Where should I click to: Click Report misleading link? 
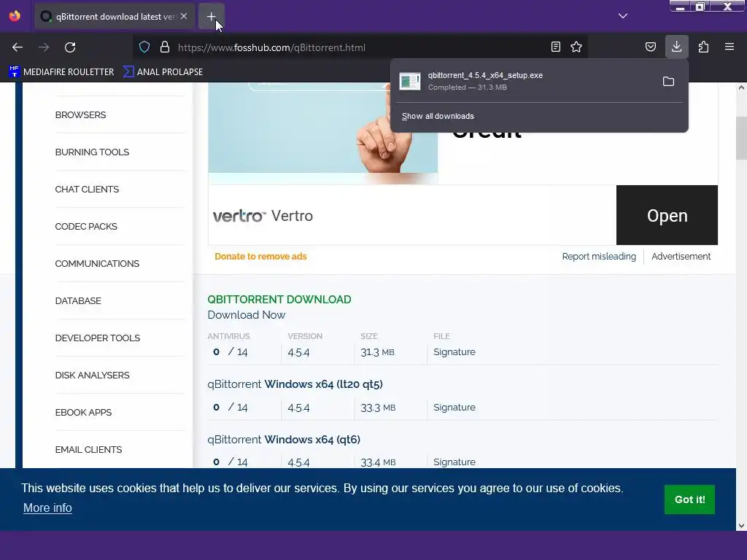click(599, 256)
